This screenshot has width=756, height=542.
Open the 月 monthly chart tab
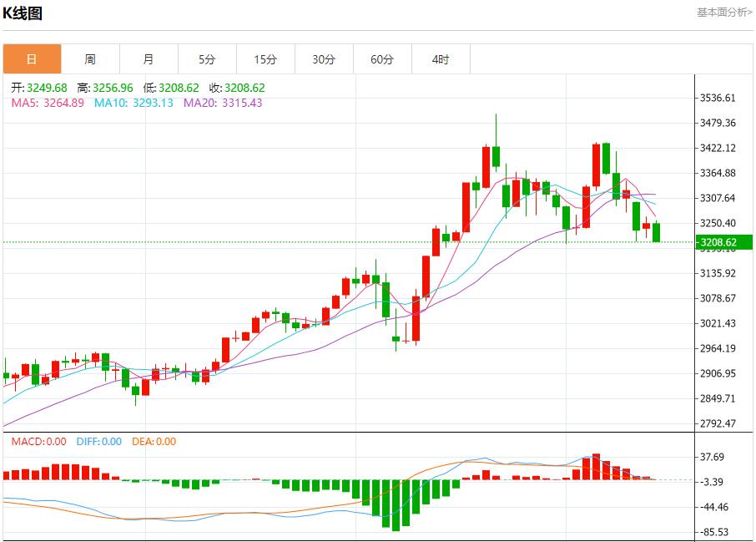(x=149, y=59)
